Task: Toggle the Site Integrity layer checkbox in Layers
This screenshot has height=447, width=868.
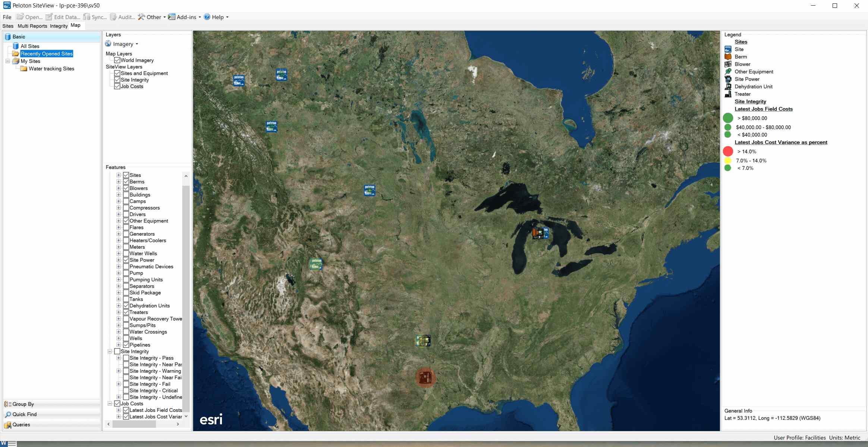Action: click(x=117, y=80)
